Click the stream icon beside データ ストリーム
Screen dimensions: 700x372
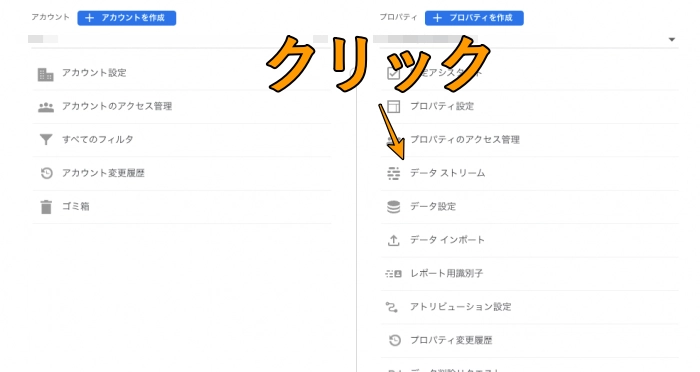tap(393, 173)
